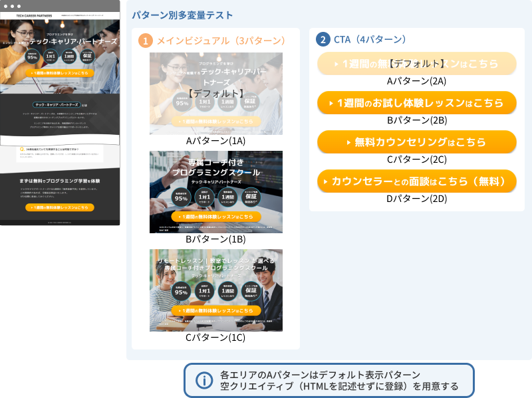Click the Aパターン(1A) caption
This screenshot has width=532, height=398.
(x=215, y=141)
